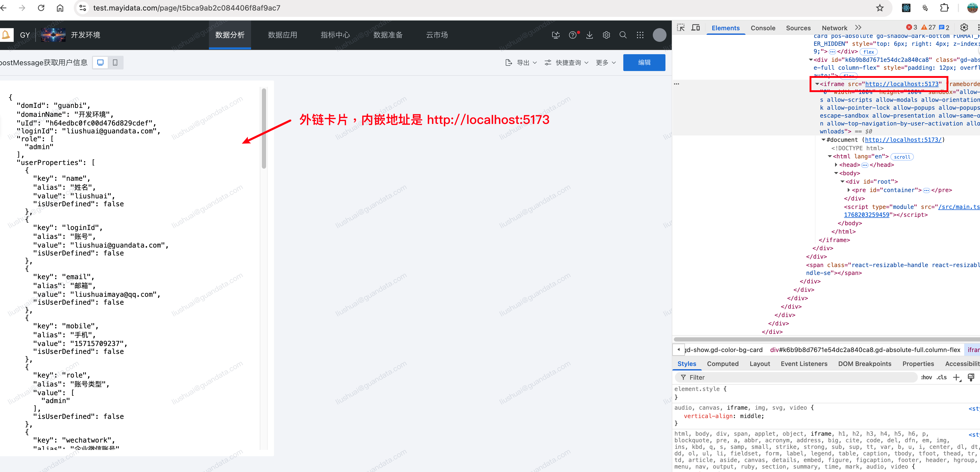980x472 pixels.
Task: Open the download center icon
Action: [x=589, y=35]
